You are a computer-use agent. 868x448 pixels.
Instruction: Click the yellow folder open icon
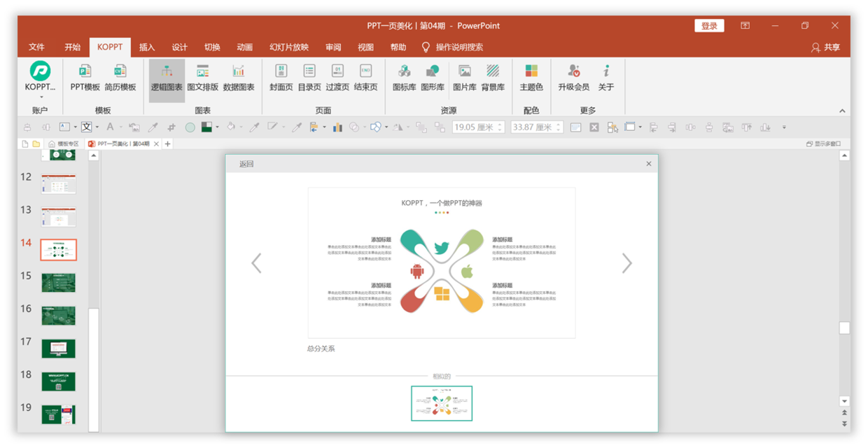tap(36, 143)
